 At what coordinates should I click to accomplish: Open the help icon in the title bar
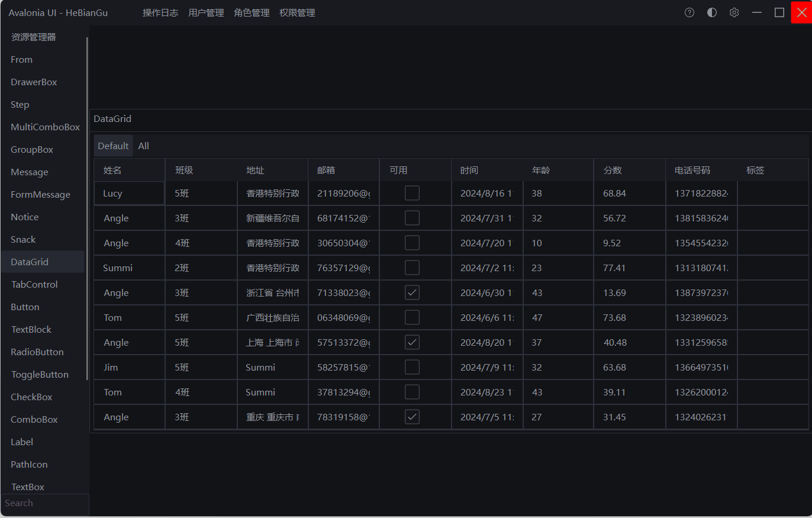tap(689, 12)
